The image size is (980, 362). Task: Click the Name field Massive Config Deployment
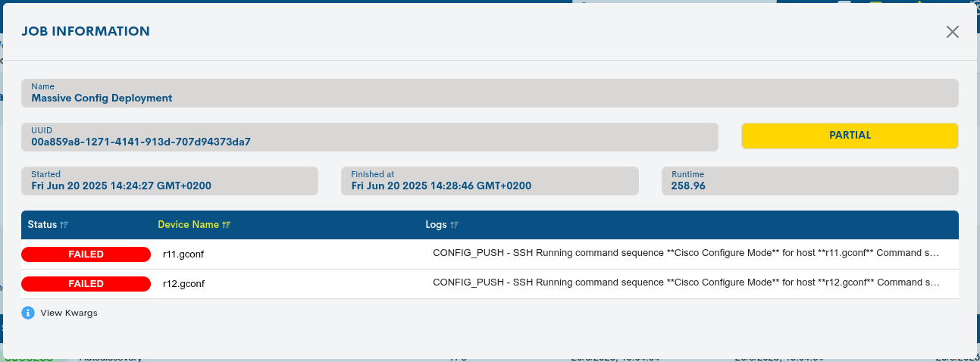490,93
